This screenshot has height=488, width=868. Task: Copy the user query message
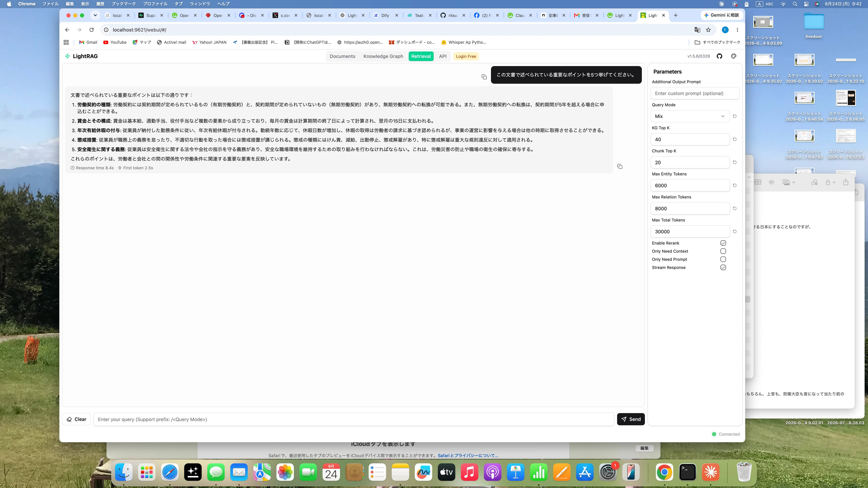pyautogui.click(x=484, y=77)
